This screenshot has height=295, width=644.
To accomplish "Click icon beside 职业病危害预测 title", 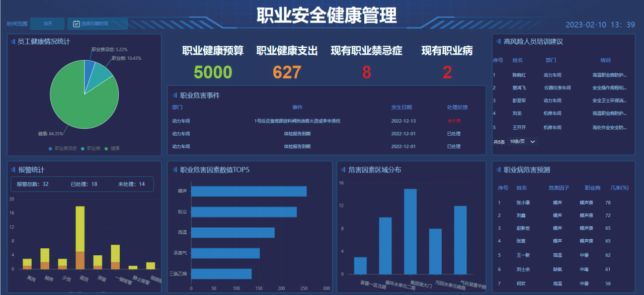I will pos(499,170).
